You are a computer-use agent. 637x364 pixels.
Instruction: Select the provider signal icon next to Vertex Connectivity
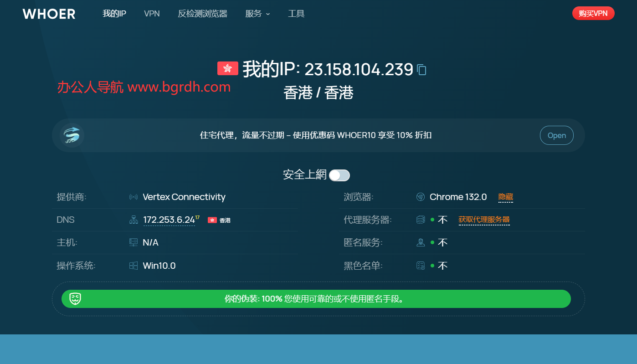133,197
